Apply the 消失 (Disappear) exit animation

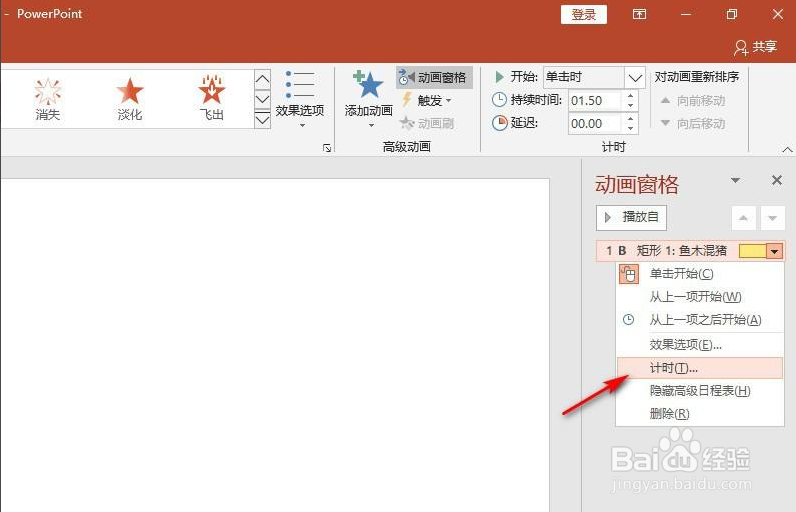pos(47,99)
